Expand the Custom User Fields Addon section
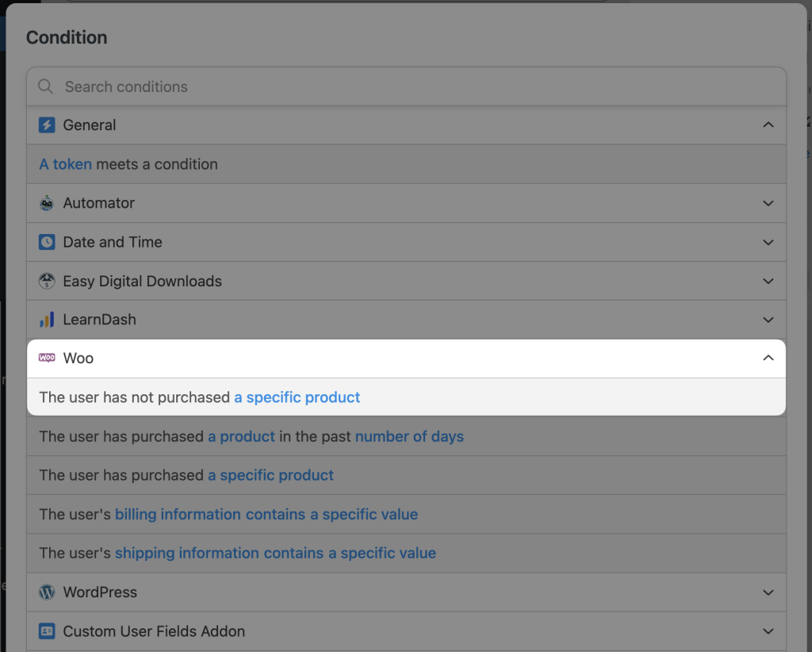This screenshot has width=812, height=652. click(x=768, y=631)
